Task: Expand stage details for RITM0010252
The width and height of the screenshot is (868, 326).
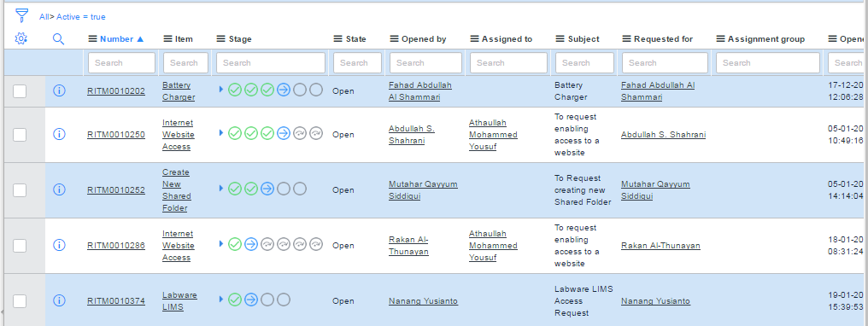Action: 221,189
